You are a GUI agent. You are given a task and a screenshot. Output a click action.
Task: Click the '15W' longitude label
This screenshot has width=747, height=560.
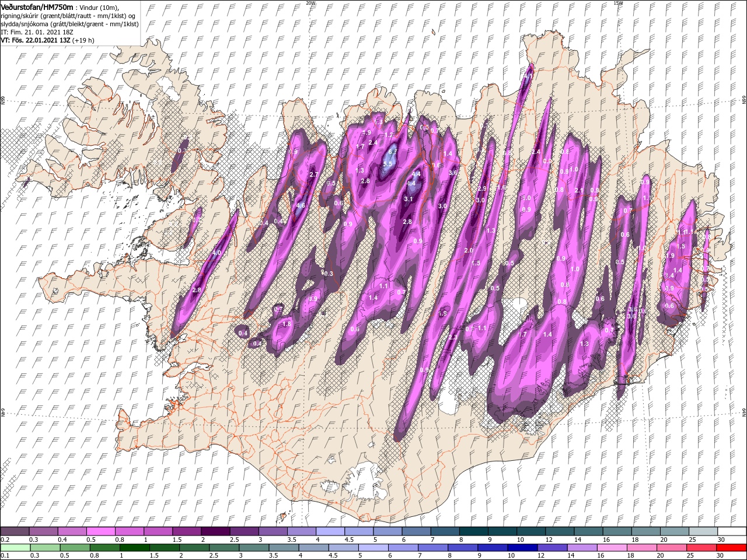[x=618, y=3]
